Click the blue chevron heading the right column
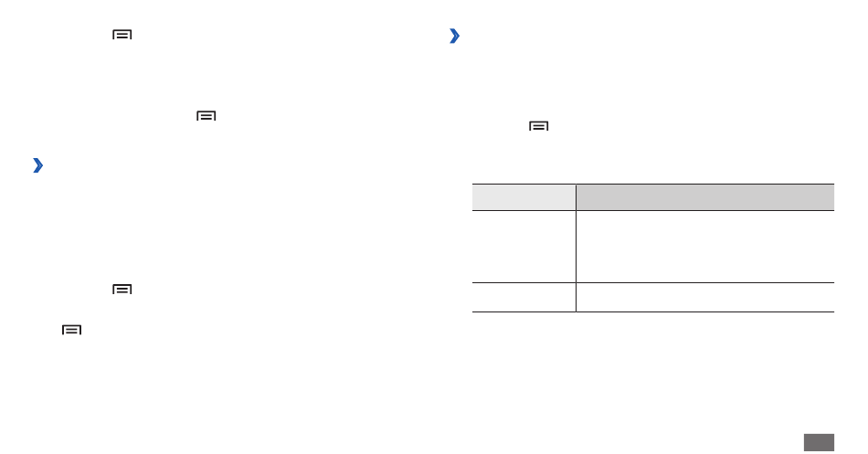This screenshot has width=868, height=454. tap(454, 36)
